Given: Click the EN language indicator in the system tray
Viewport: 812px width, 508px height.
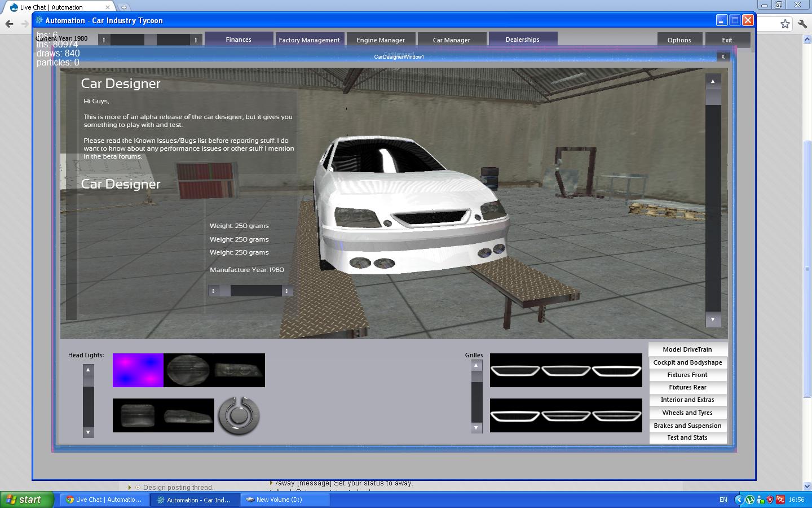Looking at the screenshot, I should (x=723, y=500).
